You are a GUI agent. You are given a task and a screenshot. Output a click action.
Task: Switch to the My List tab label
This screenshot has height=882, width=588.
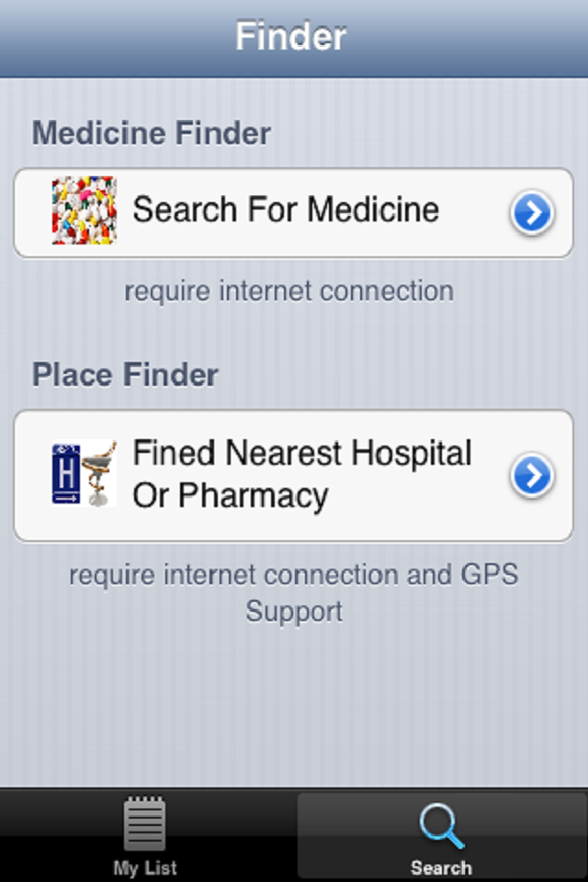tap(145, 867)
